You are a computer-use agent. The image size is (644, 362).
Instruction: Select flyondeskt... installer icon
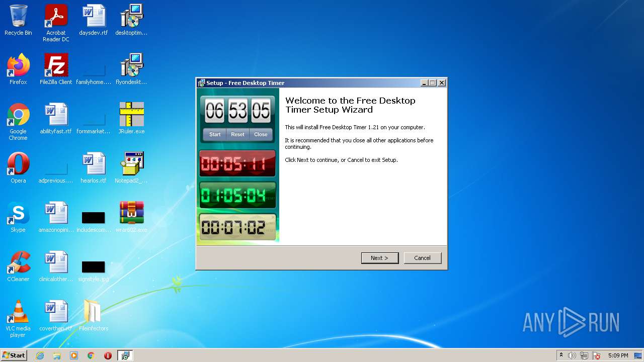tap(131, 69)
